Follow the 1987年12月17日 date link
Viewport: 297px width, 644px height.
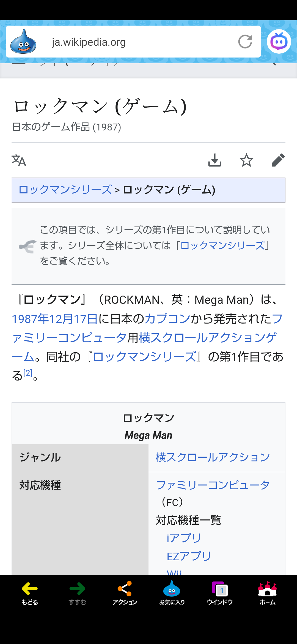click(x=55, y=319)
